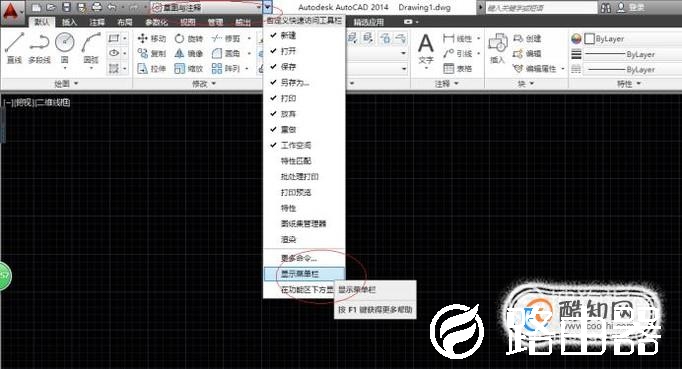
Task: Select the Polyline (多段线) tool
Action: [x=39, y=48]
